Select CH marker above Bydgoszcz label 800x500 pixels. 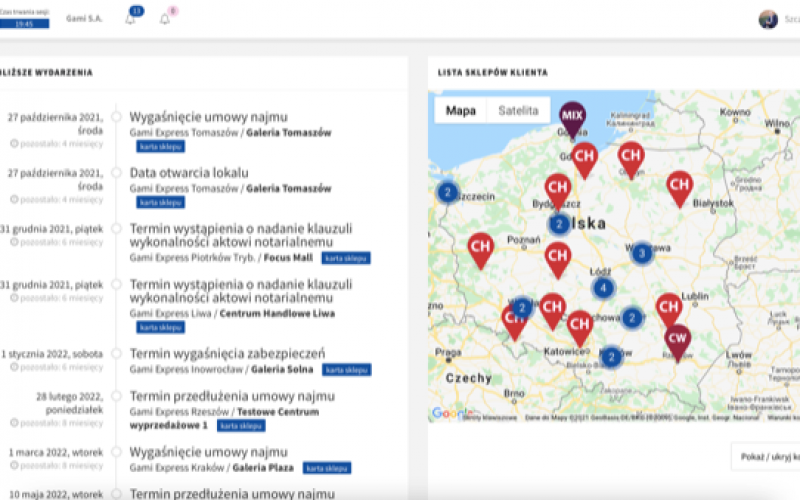click(x=558, y=191)
